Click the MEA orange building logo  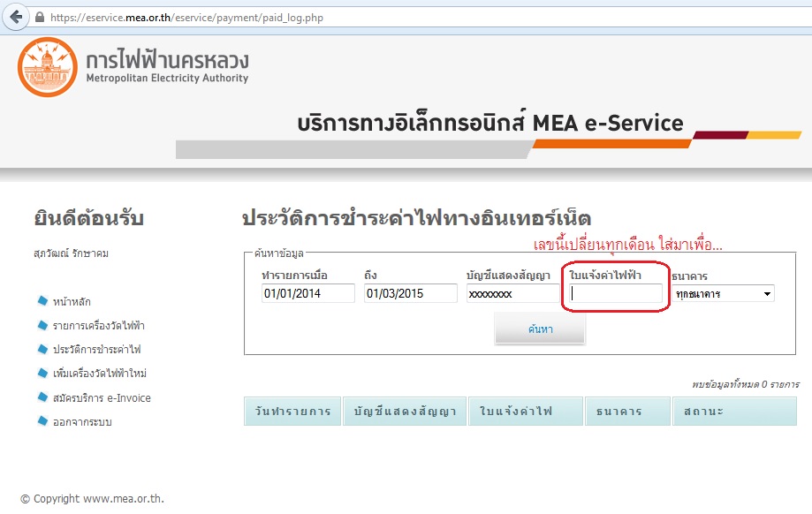(48, 67)
